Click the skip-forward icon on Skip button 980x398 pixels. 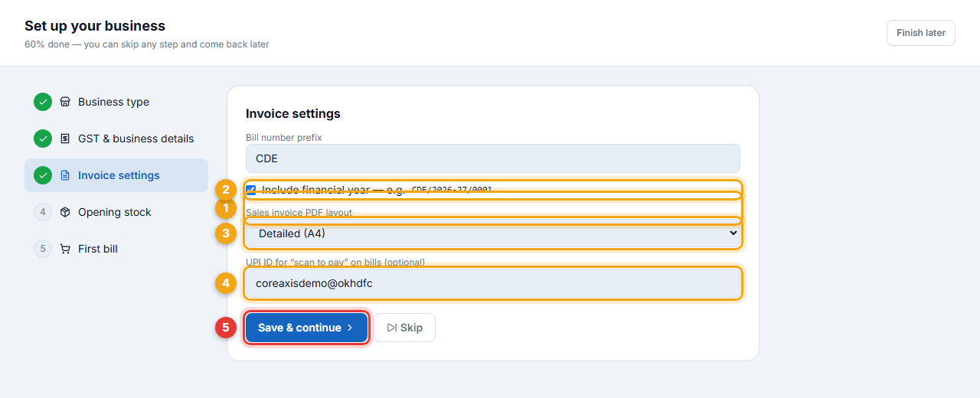coord(391,328)
